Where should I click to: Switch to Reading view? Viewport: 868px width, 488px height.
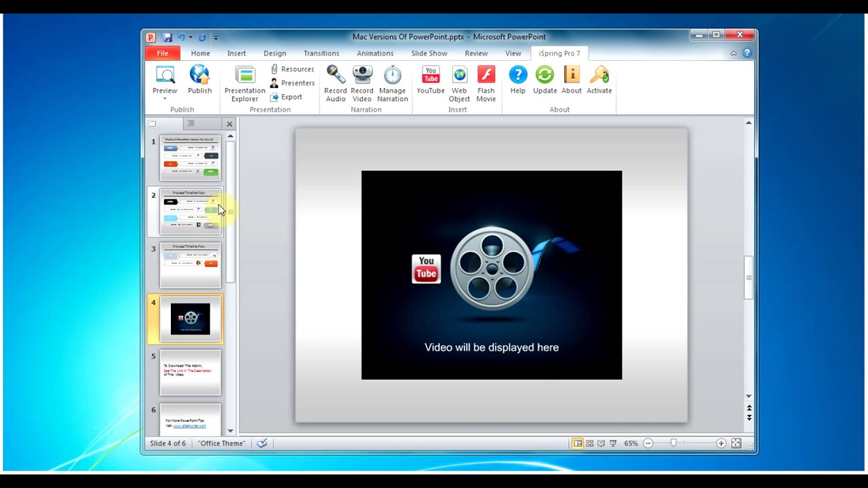click(601, 443)
